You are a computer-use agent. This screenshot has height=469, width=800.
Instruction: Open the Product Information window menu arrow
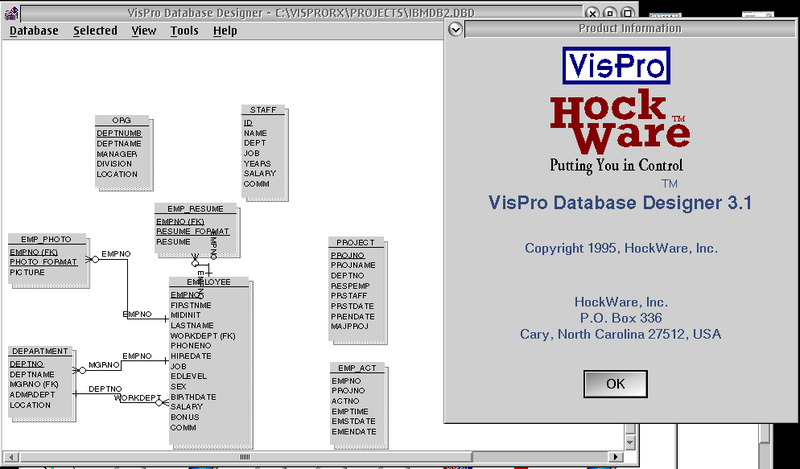pyautogui.click(x=455, y=30)
